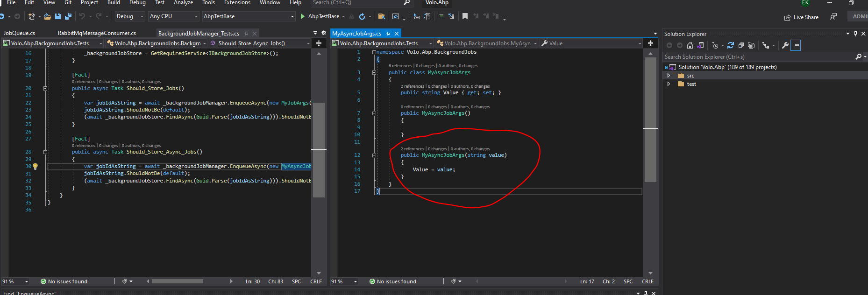Open the Debug configuration dropdown

pos(129,16)
